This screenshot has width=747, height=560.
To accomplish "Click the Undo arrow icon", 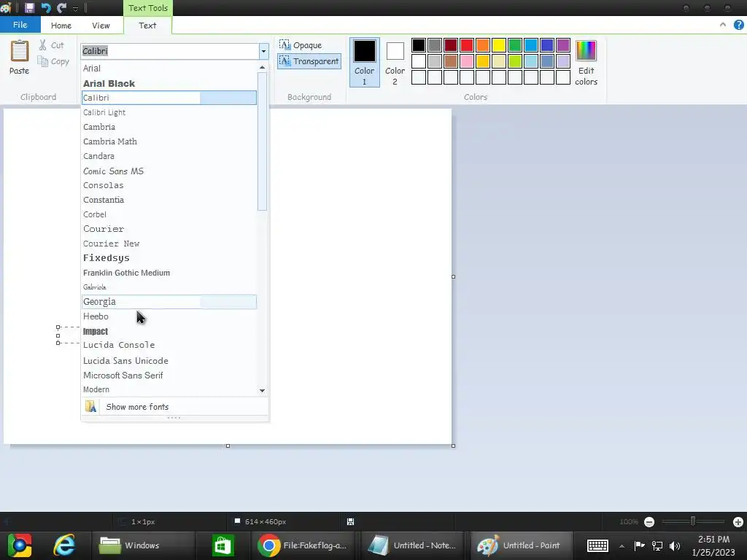I will tap(46, 7).
